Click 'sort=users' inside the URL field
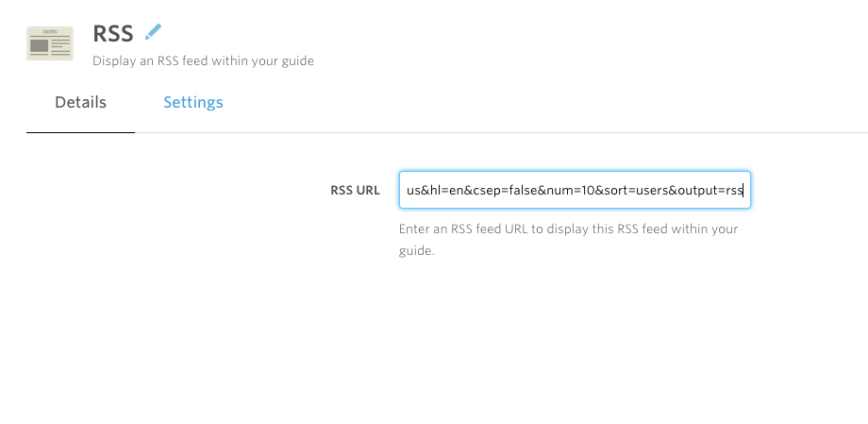 click(x=637, y=191)
